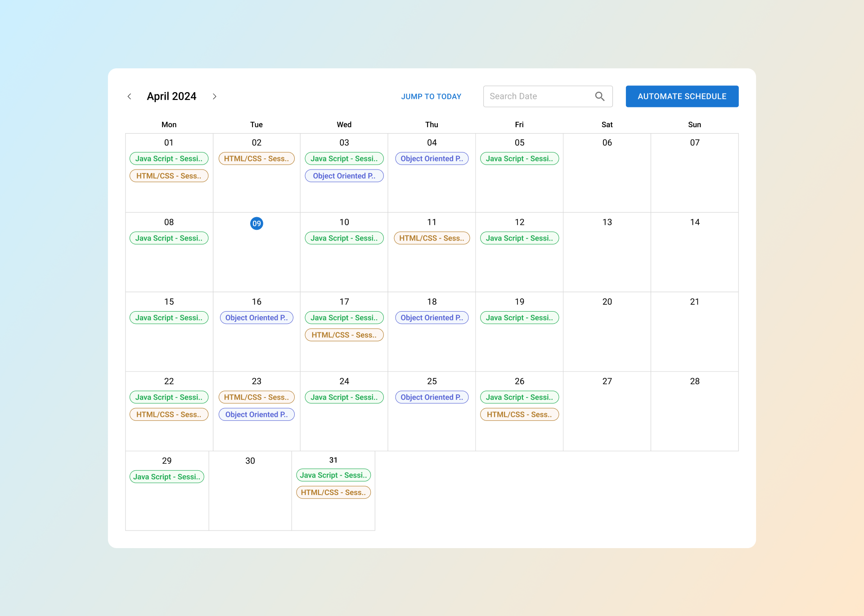
Task: Open HTML/CSS session on April 22
Action: coord(169,415)
